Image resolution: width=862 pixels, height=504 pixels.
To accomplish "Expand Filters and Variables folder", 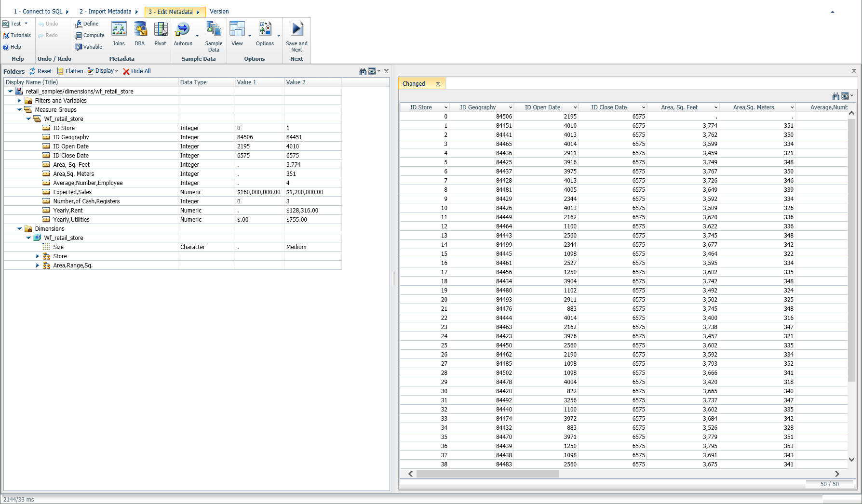I will [19, 101].
